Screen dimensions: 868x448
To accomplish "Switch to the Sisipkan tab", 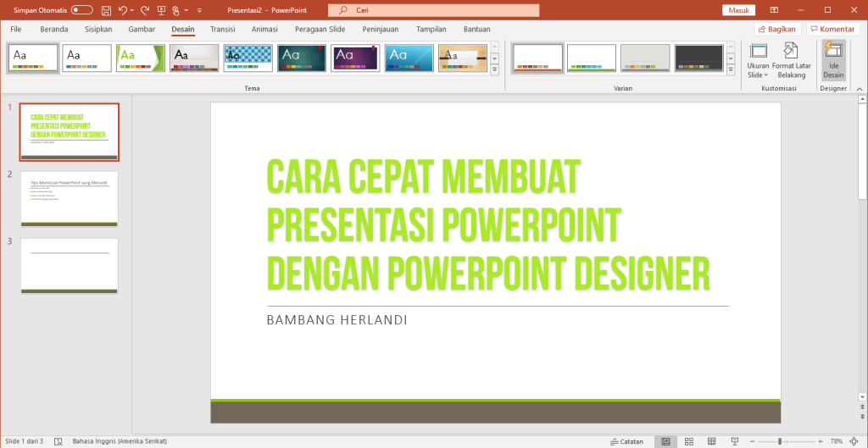I will (98, 30).
